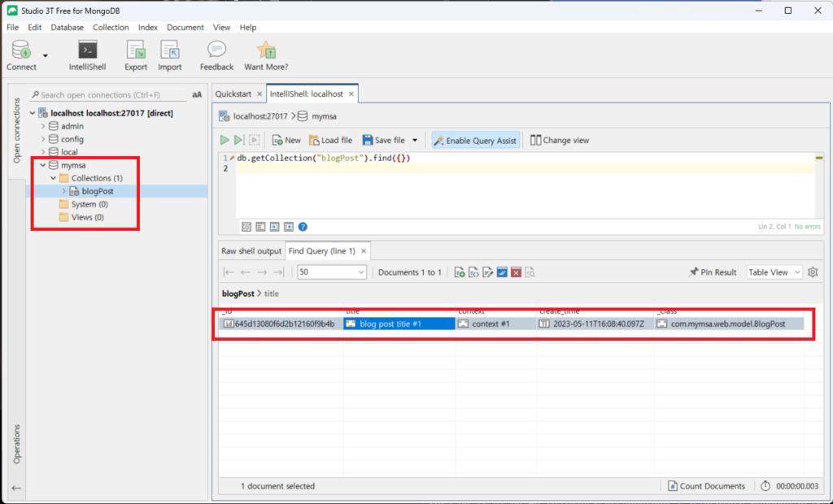Close the Quickstart tab
The height and width of the screenshot is (504, 833).
pyautogui.click(x=259, y=94)
